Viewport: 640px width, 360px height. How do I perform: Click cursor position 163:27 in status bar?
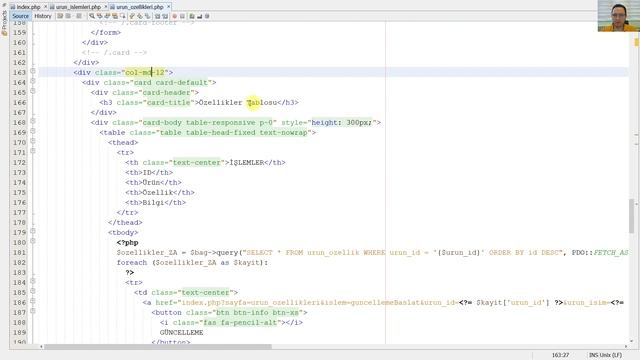point(560,355)
